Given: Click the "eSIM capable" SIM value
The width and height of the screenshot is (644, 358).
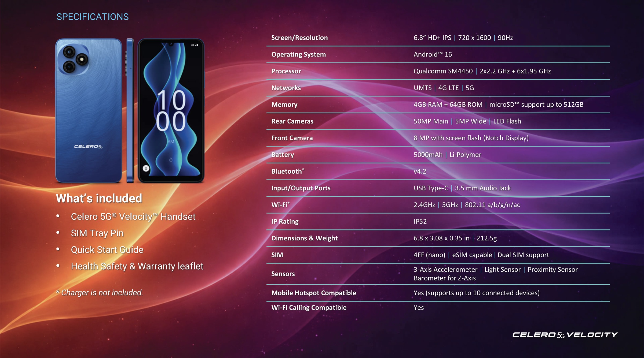Looking at the screenshot, I should click(472, 255).
